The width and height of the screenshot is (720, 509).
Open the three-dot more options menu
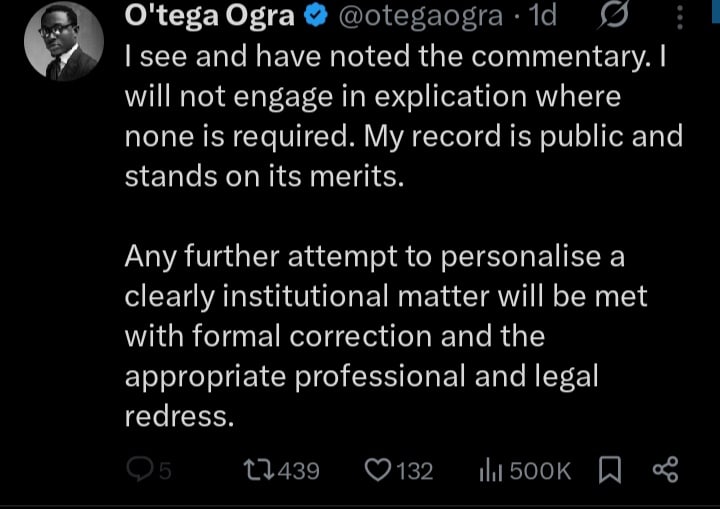click(x=680, y=16)
